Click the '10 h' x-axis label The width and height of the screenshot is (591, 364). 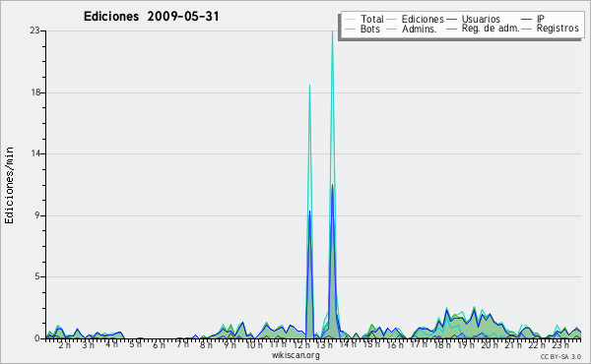pyautogui.click(x=254, y=344)
